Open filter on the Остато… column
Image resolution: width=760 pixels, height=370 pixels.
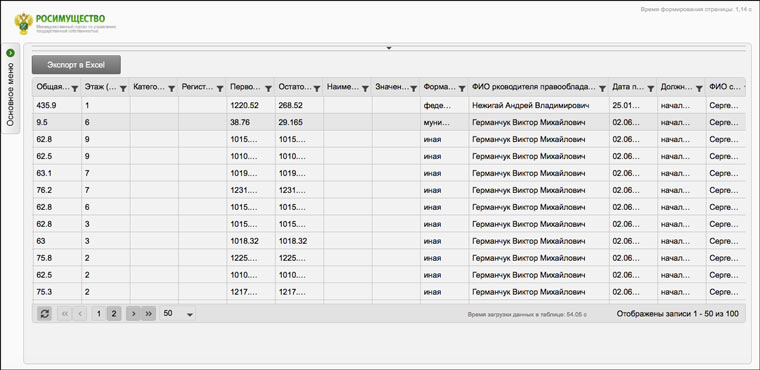click(x=317, y=89)
